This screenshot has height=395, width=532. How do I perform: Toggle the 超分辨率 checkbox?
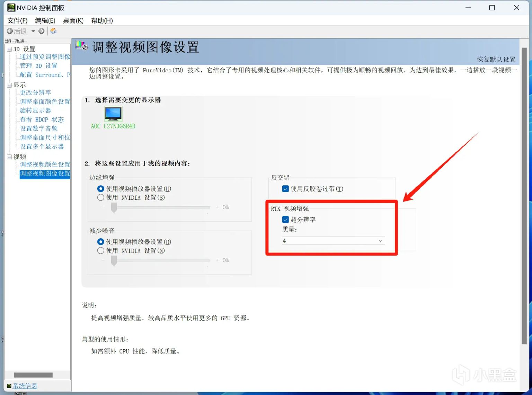tap(299, 219)
